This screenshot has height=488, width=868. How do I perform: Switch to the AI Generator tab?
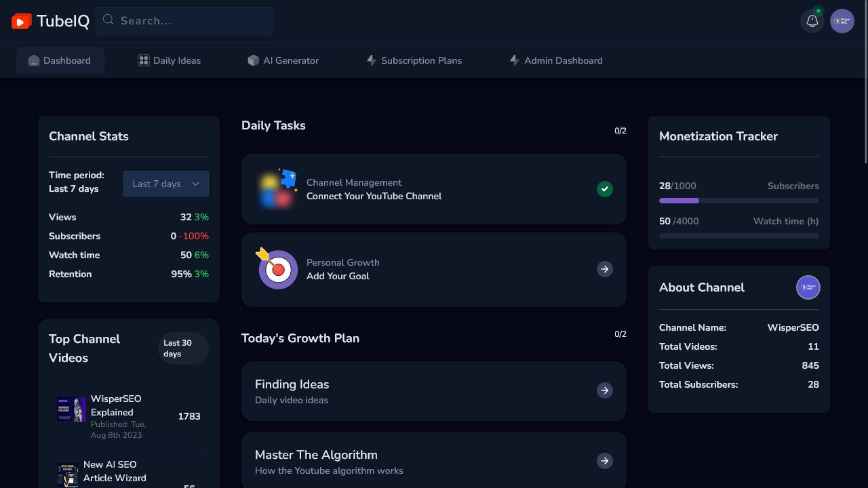pyautogui.click(x=283, y=60)
